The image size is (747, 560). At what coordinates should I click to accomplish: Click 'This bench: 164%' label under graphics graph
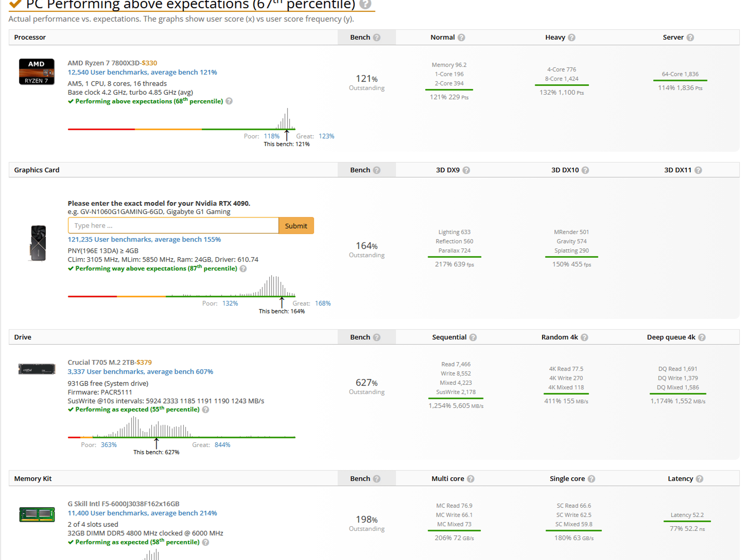click(x=282, y=311)
